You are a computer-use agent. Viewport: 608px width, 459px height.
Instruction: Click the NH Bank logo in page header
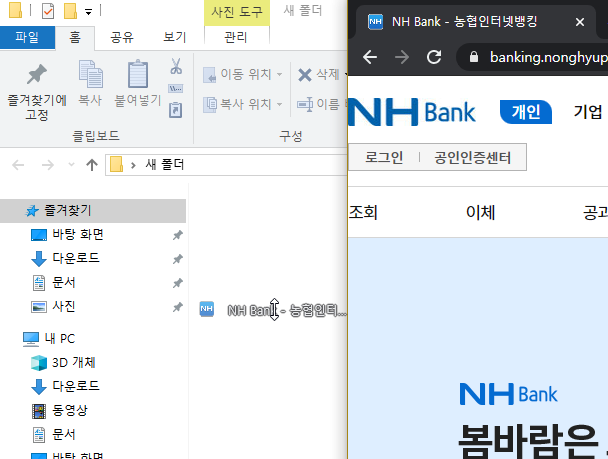[412, 112]
